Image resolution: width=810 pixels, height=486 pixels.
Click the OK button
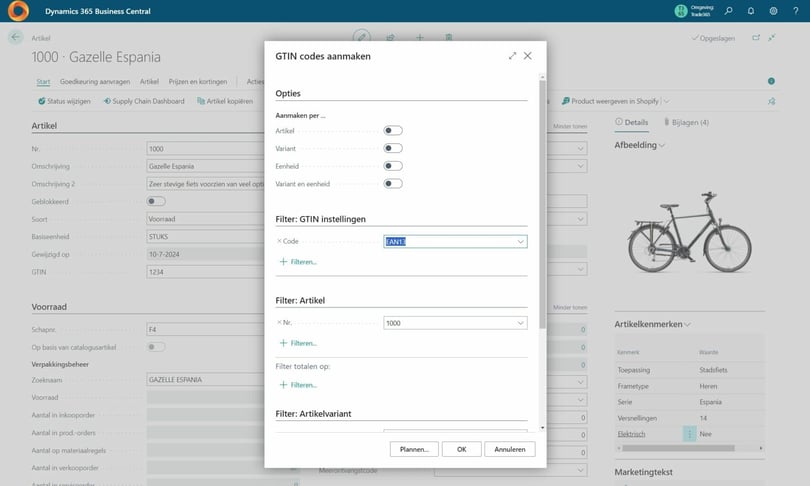tap(462, 449)
